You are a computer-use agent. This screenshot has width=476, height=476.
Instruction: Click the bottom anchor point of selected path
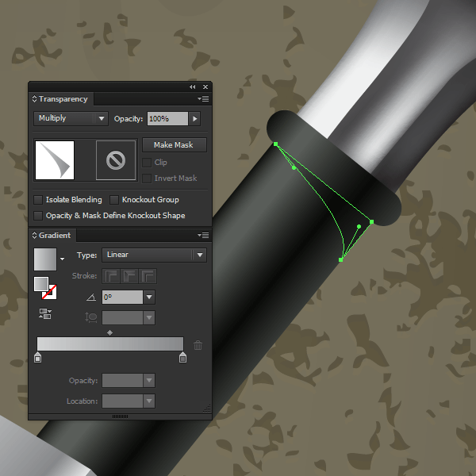tap(340, 260)
